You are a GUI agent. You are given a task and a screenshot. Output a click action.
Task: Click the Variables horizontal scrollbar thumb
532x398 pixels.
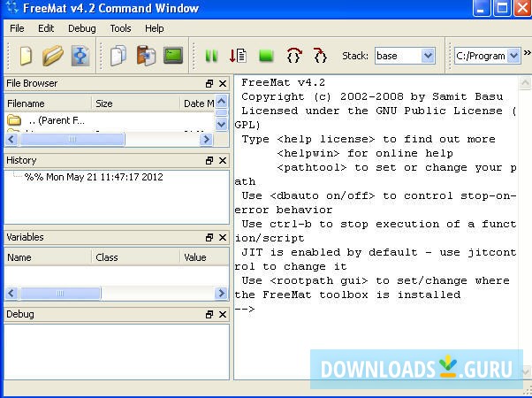coord(60,293)
